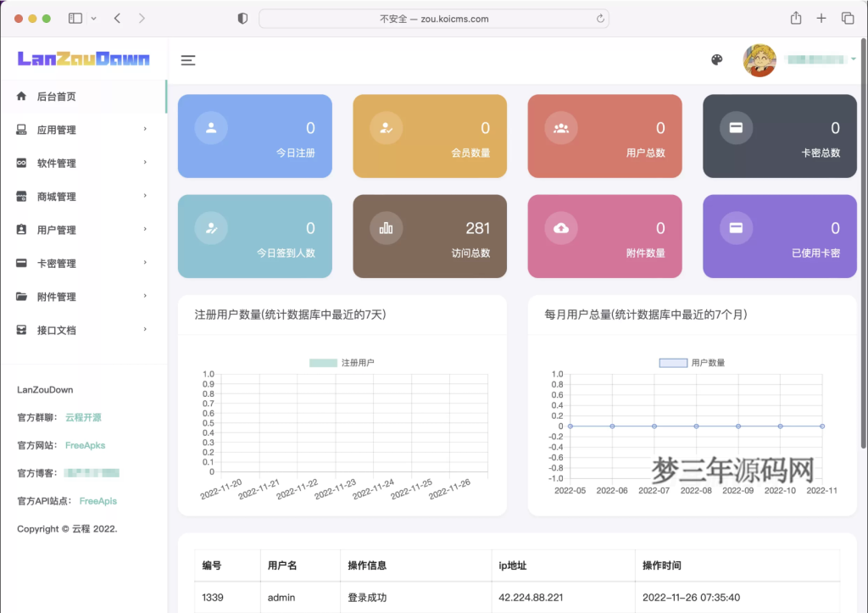
Task: Click the cloud icon on the 附件数量 card
Action: pos(560,227)
